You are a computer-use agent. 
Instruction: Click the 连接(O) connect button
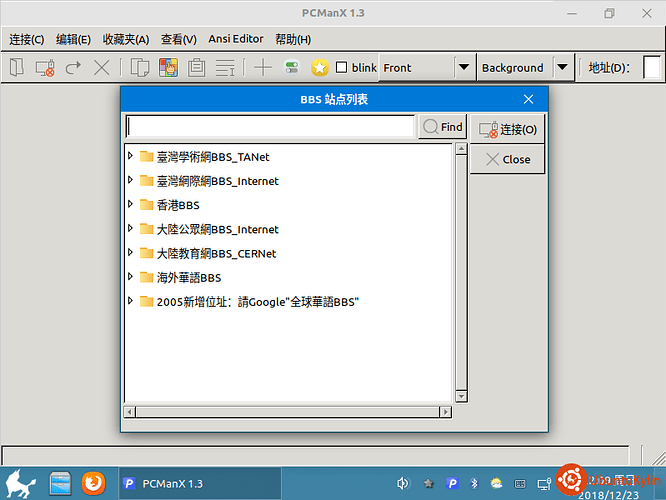tap(507, 129)
